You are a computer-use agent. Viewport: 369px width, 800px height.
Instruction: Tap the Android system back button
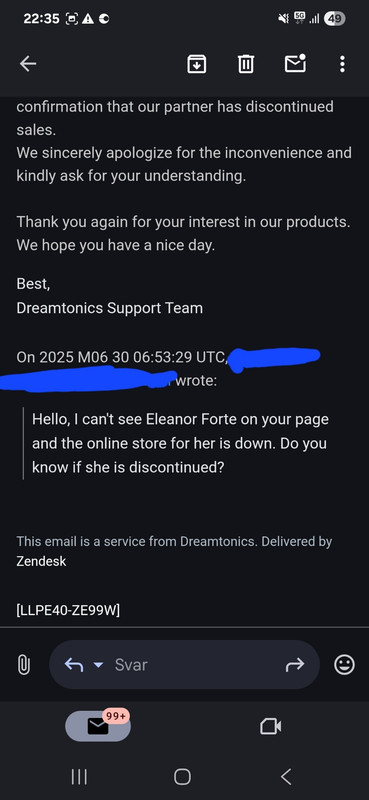click(x=287, y=777)
